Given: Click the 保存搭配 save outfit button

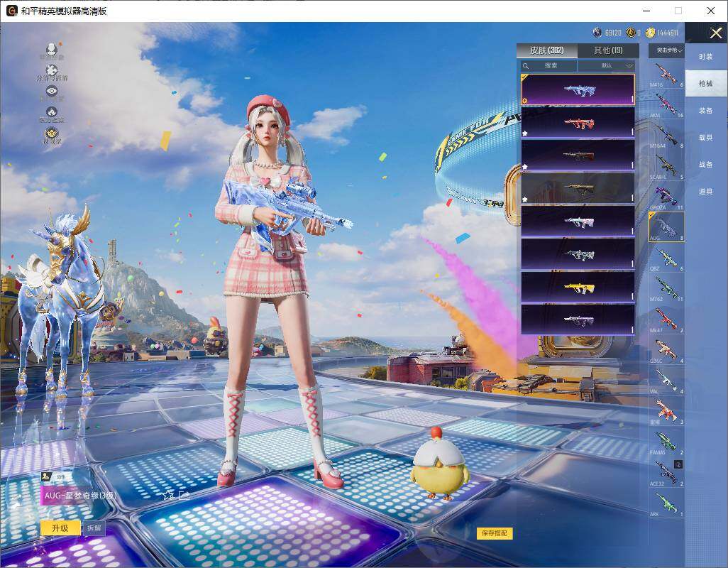Looking at the screenshot, I should point(495,533).
